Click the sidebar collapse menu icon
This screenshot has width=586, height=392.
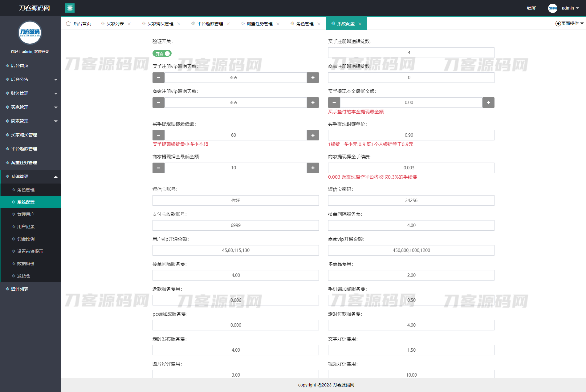point(70,8)
